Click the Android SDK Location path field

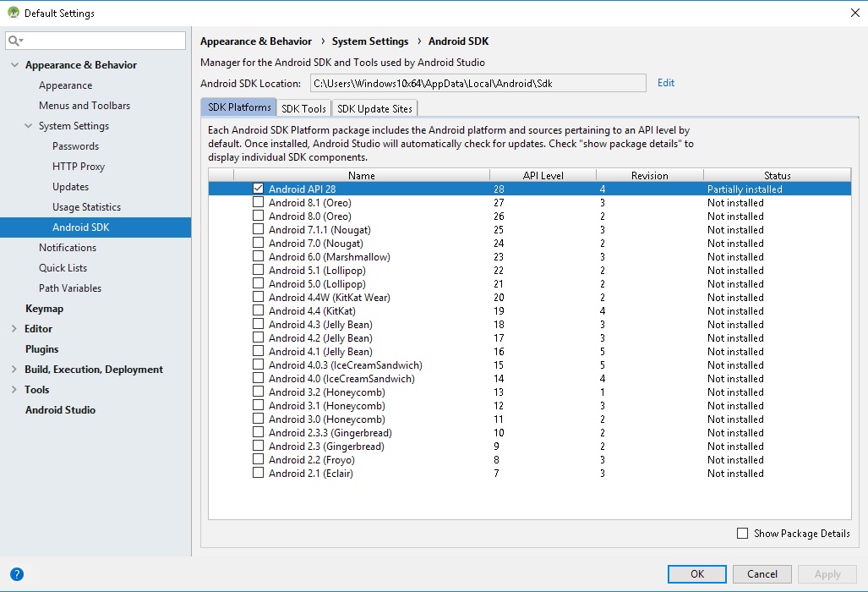(478, 83)
